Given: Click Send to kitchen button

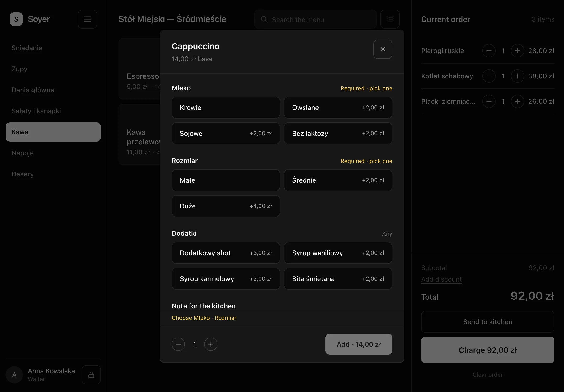Looking at the screenshot, I should click(487, 322).
